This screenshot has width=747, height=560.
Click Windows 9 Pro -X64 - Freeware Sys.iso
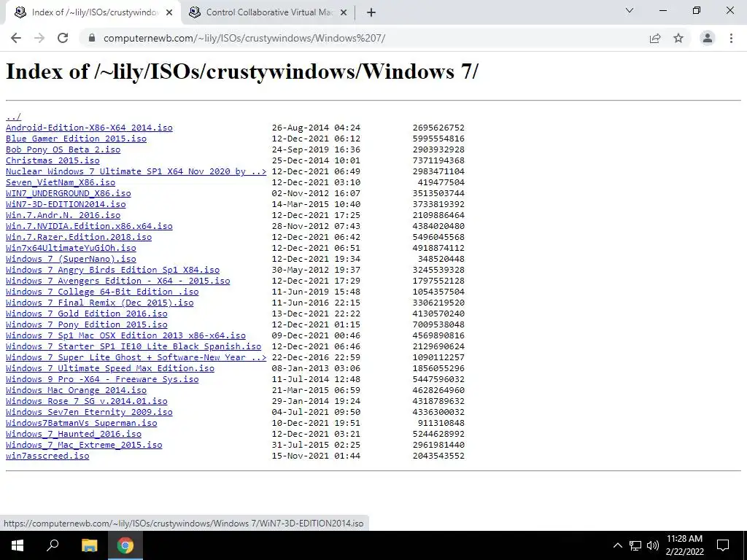(102, 379)
